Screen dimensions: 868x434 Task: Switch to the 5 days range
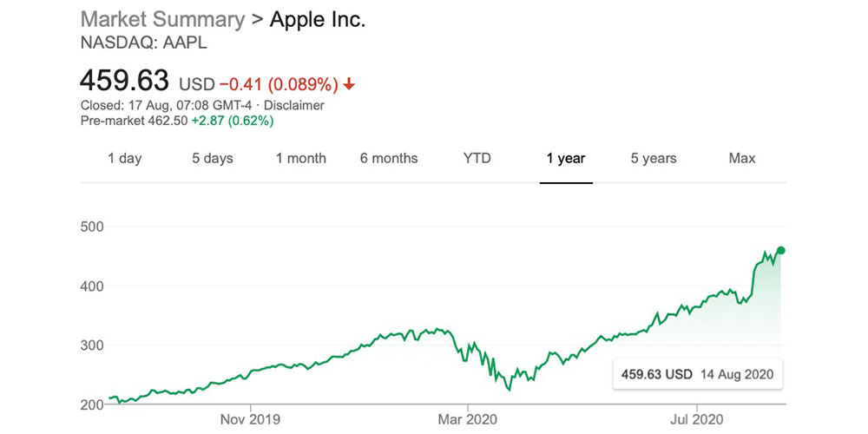pos(214,158)
